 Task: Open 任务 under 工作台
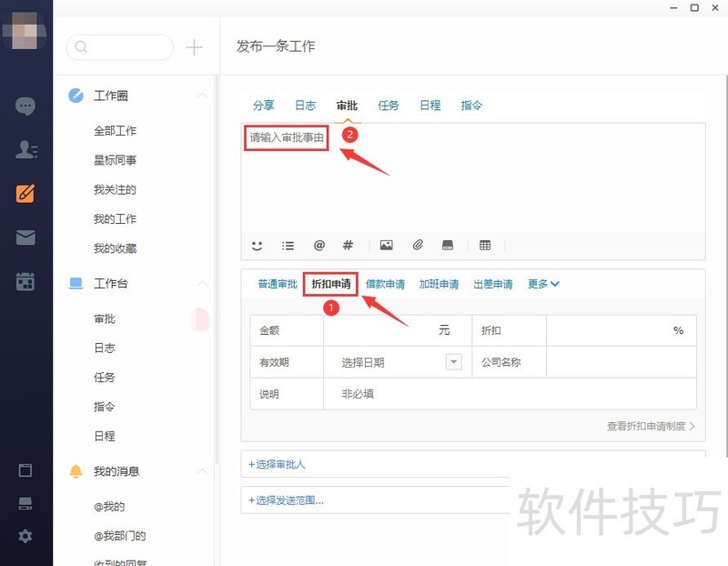point(105,378)
